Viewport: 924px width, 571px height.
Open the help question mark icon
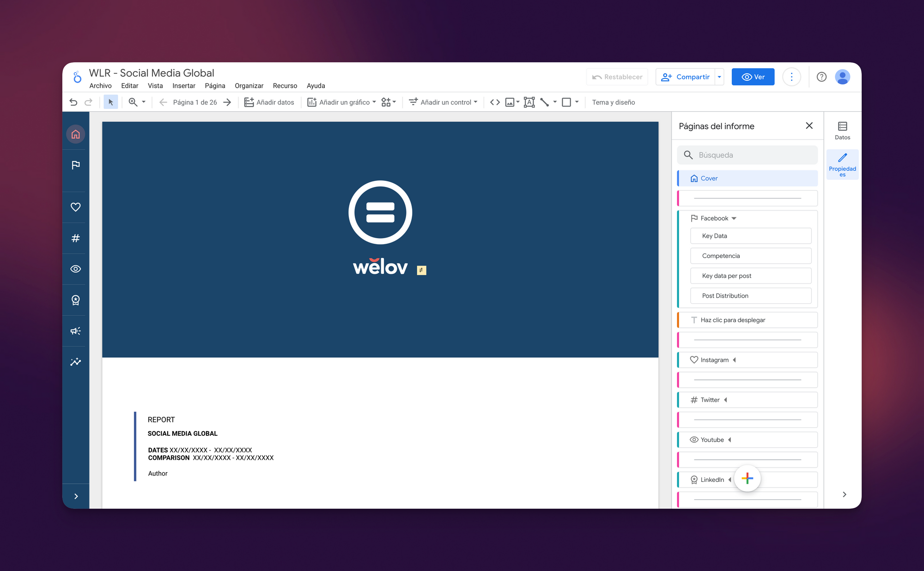click(821, 77)
